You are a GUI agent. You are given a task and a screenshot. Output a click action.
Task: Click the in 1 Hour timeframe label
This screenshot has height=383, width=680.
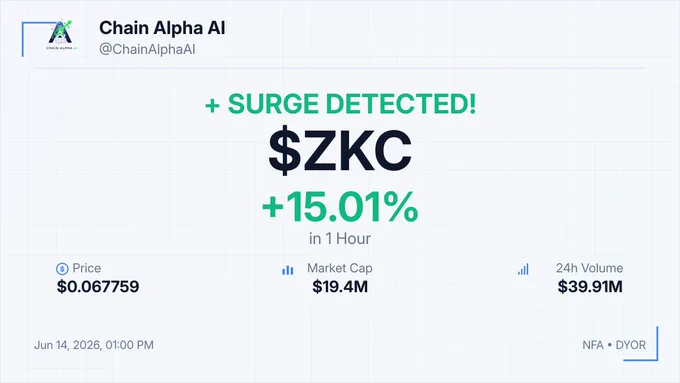[x=340, y=239]
